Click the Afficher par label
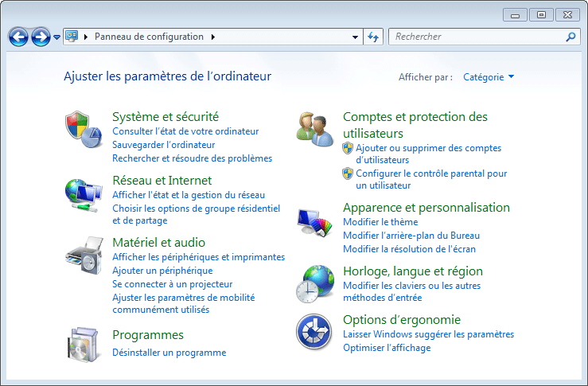588x386 pixels. pos(426,77)
